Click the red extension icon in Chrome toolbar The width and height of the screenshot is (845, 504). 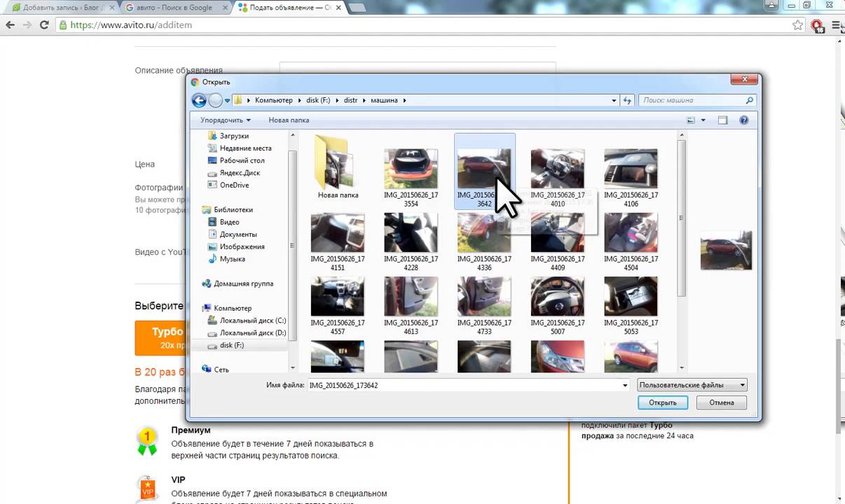click(x=817, y=25)
